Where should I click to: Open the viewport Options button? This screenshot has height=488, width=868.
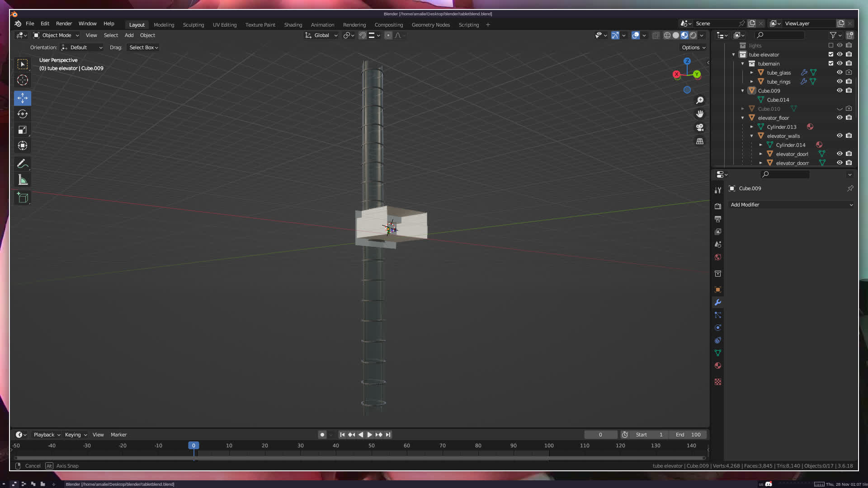pos(693,47)
